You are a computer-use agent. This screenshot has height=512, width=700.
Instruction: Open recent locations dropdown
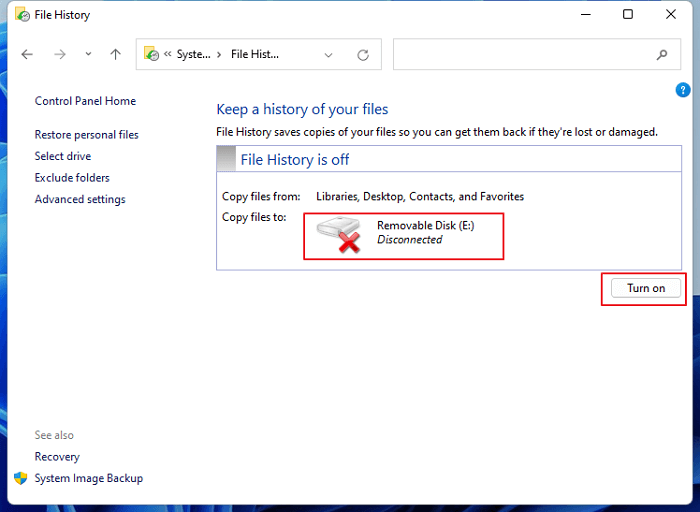[88, 55]
